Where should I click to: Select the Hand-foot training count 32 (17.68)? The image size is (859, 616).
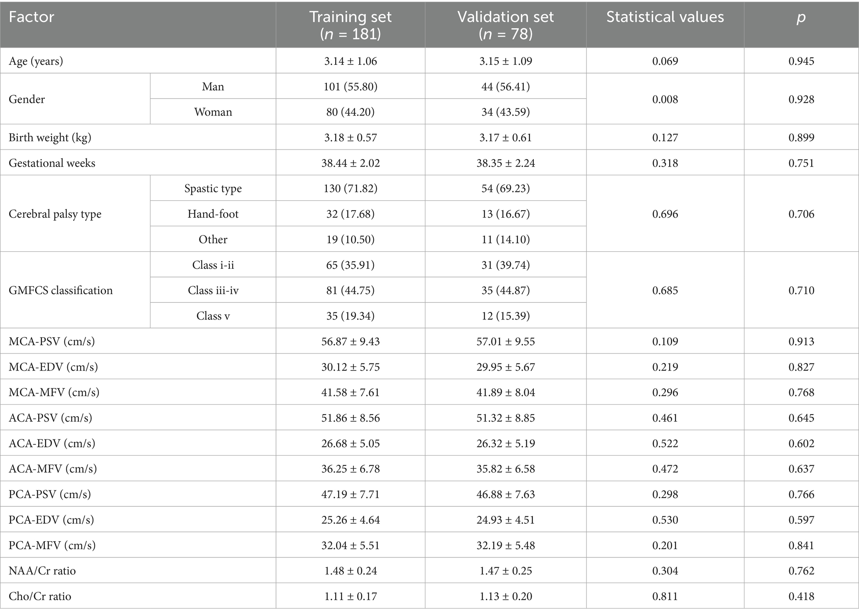click(x=351, y=214)
